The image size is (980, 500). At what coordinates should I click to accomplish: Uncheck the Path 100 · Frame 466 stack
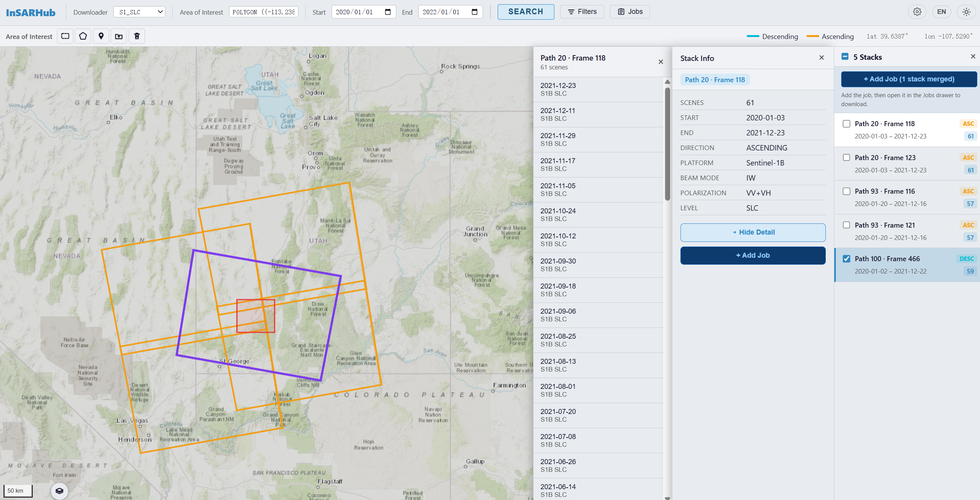point(847,259)
